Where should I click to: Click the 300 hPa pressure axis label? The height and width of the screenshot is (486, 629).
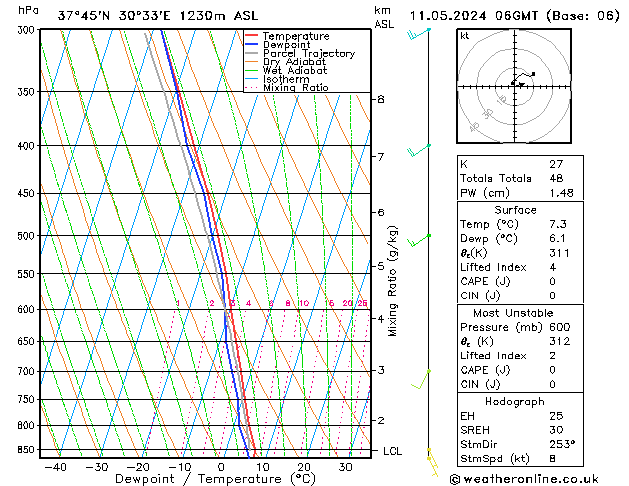coord(28,30)
